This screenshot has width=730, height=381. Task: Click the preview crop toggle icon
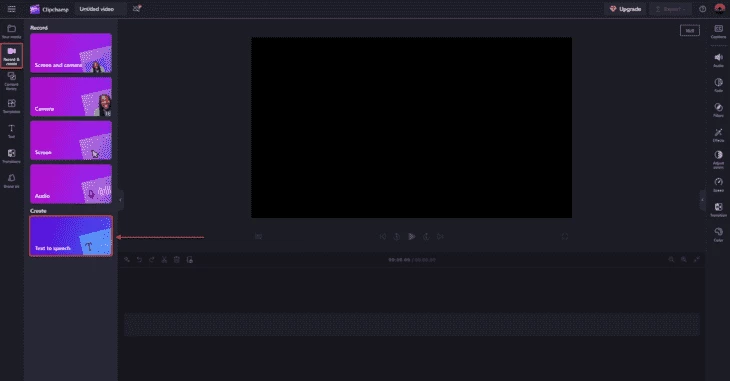258,237
